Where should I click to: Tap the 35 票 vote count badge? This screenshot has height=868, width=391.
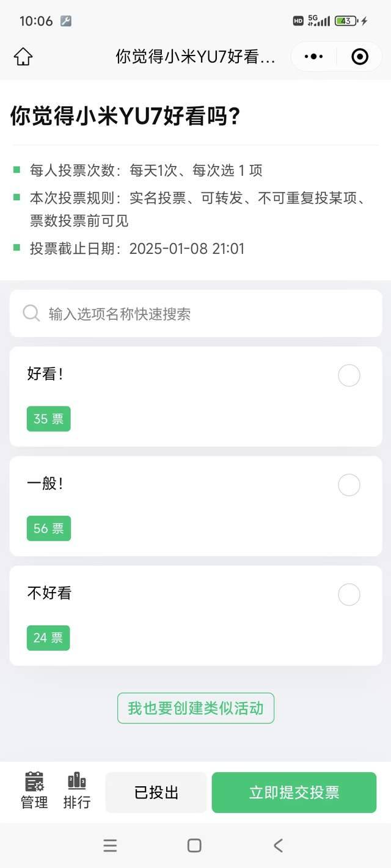48,419
